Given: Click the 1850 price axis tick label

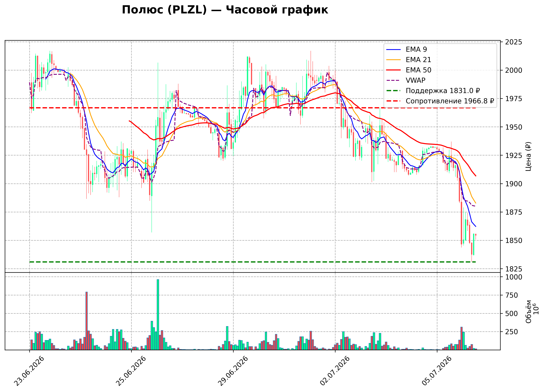Looking at the screenshot, I should tap(514, 241).
